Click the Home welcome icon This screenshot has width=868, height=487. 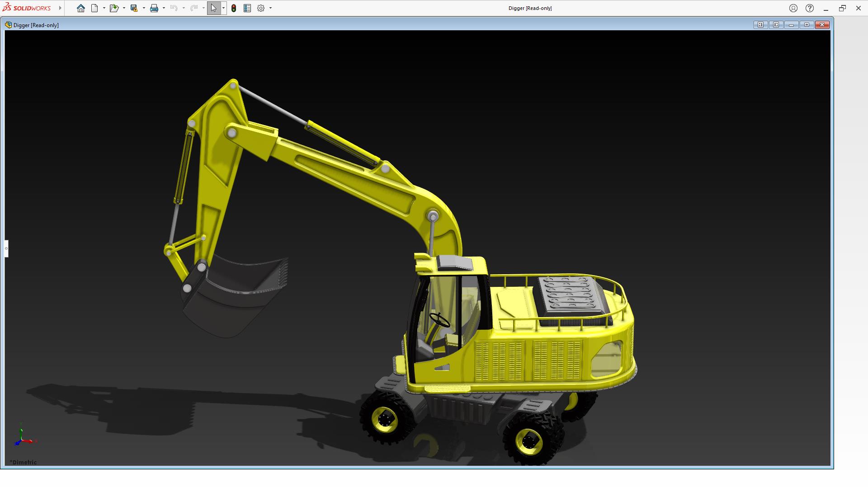click(x=81, y=8)
